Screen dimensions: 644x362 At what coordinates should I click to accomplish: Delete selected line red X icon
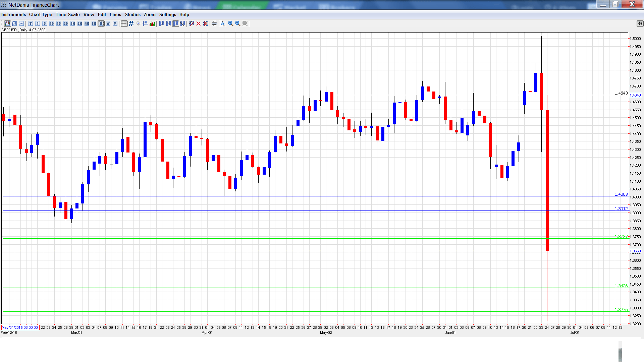(x=199, y=23)
